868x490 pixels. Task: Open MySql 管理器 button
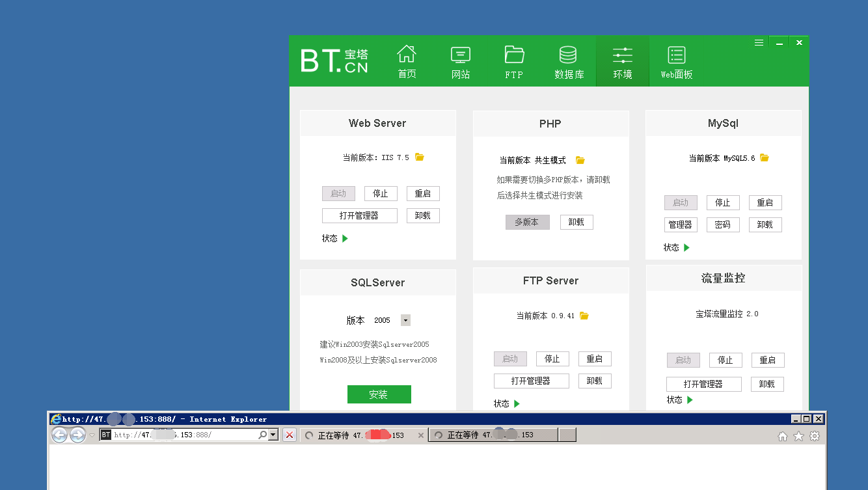tap(681, 225)
